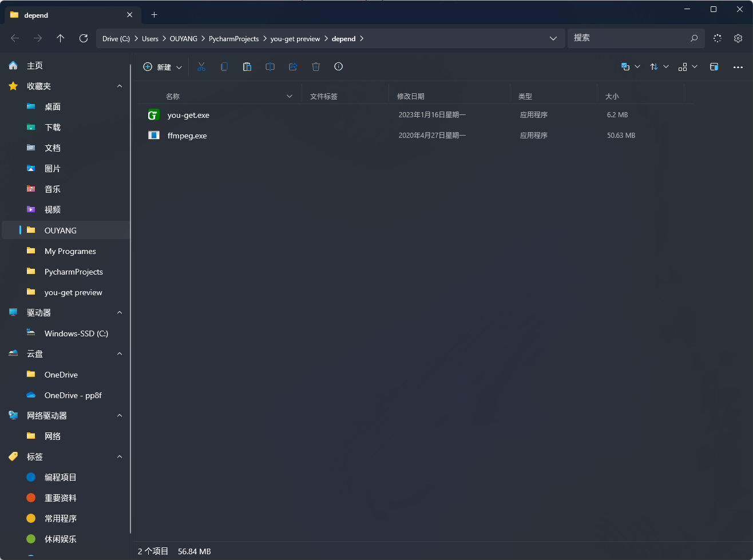Open the layout options dropdown
The image size is (753, 560).
[x=688, y=67]
